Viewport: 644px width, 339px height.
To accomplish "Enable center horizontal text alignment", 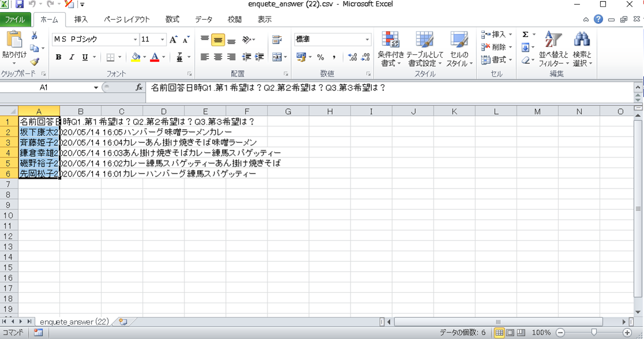I will click(218, 57).
